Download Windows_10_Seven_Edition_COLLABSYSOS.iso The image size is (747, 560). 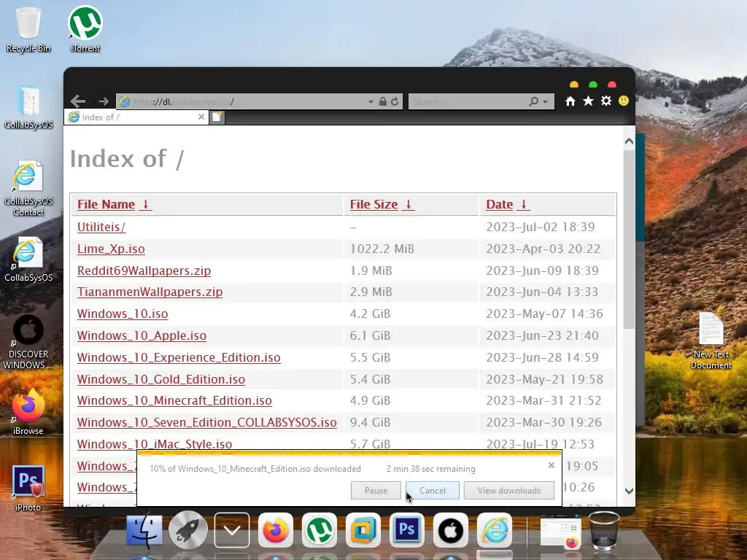[x=206, y=422]
